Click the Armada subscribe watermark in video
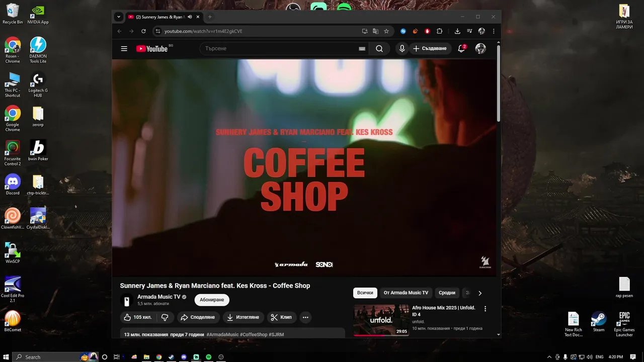This screenshot has height=362, width=644. 485,261
